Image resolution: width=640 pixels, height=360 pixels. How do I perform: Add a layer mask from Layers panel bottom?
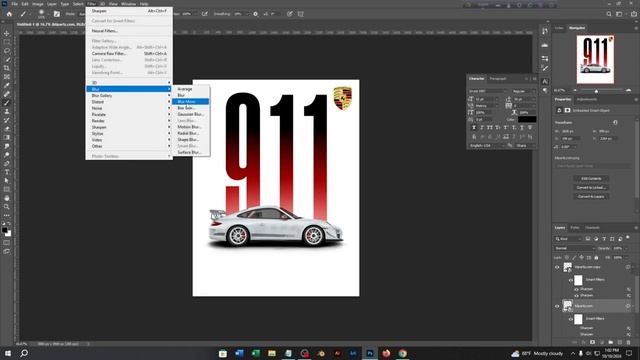click(593, 342)
